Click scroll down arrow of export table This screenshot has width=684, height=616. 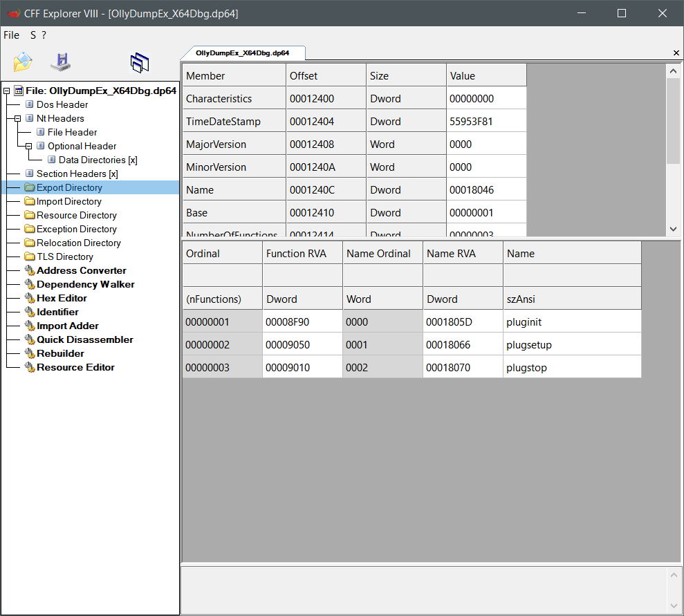pos(673,229)
